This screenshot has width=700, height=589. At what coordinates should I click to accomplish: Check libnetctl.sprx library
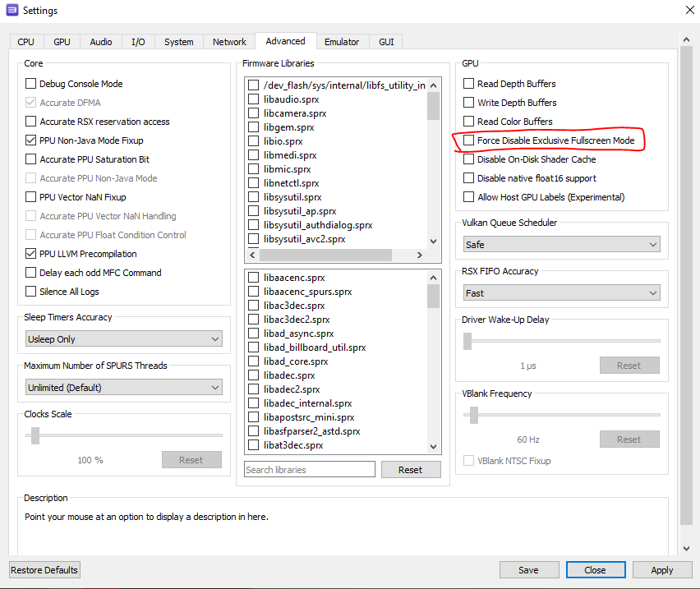pyautogui.click(x=253, y=183)
